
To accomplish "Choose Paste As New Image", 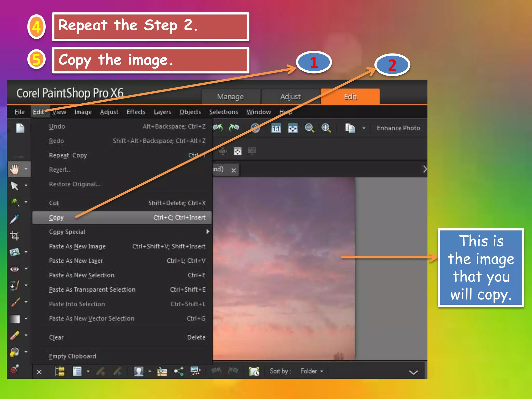I will [x=122, y=246].
